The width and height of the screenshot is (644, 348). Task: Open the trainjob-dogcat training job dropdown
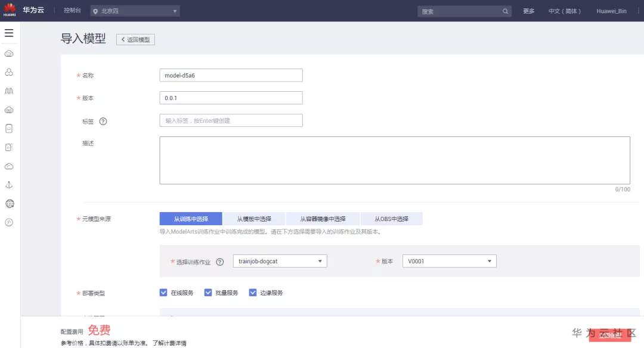[280, 261]
